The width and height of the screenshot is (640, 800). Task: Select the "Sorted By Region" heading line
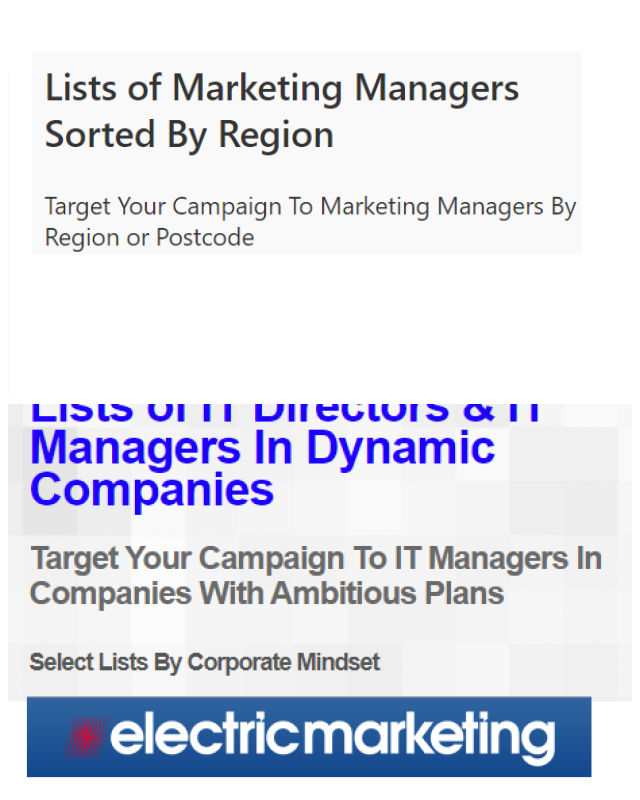click(x=189, y=135)
